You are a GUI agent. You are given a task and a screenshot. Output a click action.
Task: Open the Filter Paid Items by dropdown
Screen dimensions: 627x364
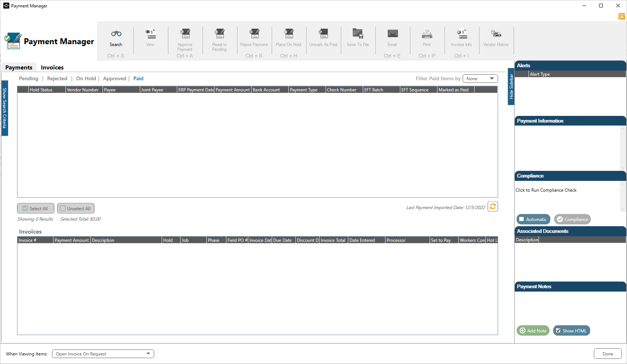[480, 79]
